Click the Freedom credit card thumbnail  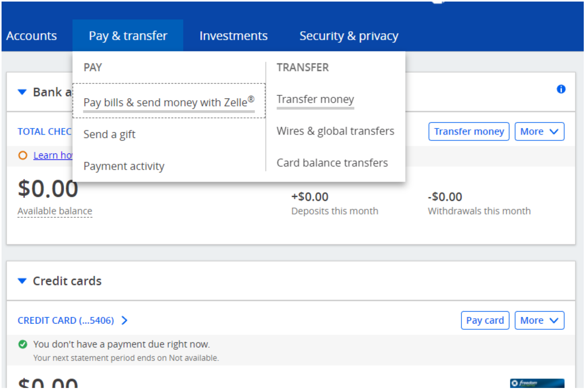(x=537, y=383)
